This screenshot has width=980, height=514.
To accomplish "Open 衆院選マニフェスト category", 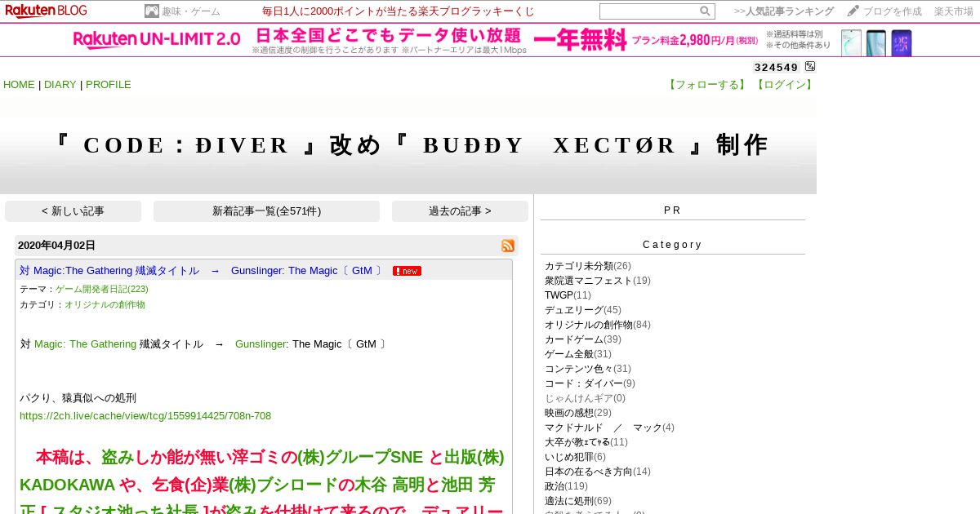I will tap(589, 281).
